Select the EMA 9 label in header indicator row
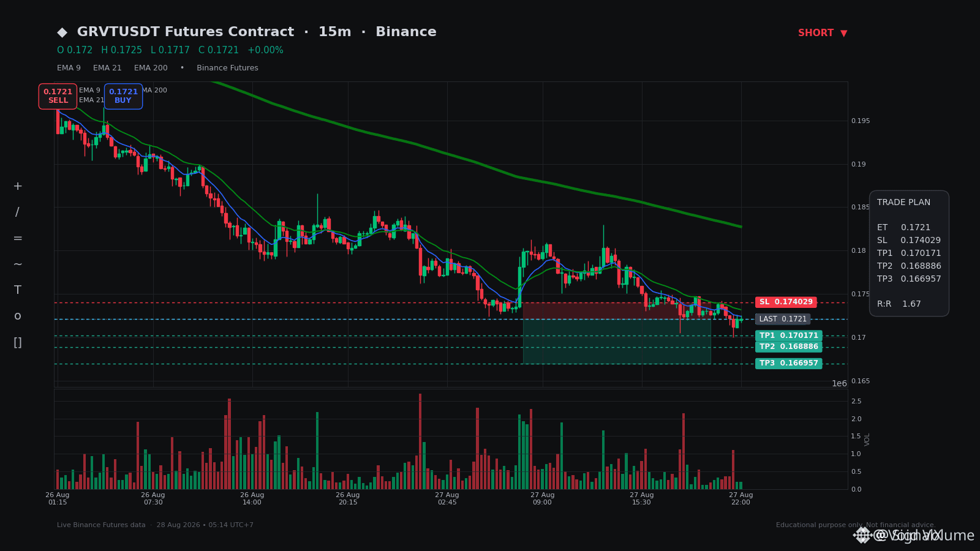Image resolution: width=980 pixels, height=551 pixels. pyautogui.click(x=69, y=68)
